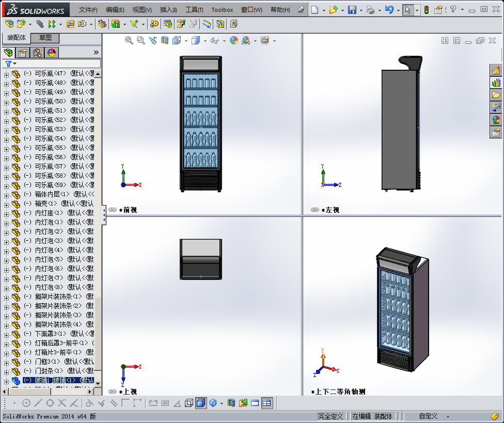
Task: Toggle Wireframe display mode in bottom toolbar
Action: pos(189,403)
